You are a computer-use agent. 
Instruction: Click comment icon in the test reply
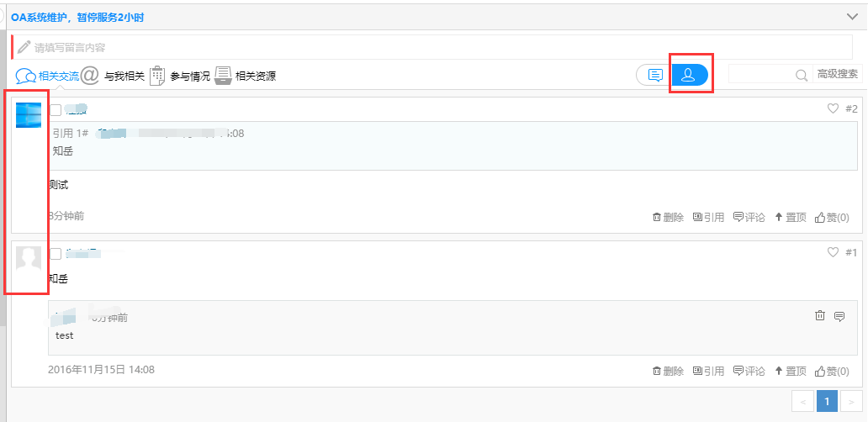point(839,316)
